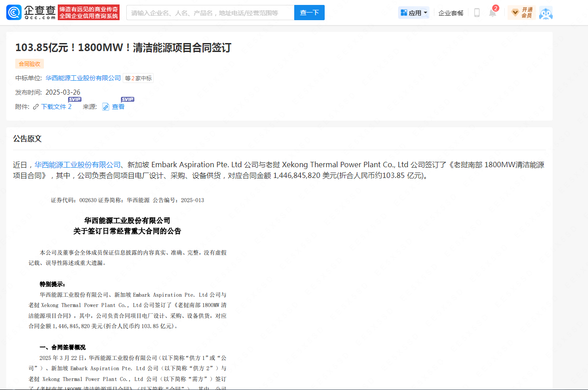Click the announcement document heading 关于签订日常经营重大合同的公告
The height and width of the screenshot is (390, 588).
coord(127,231)
